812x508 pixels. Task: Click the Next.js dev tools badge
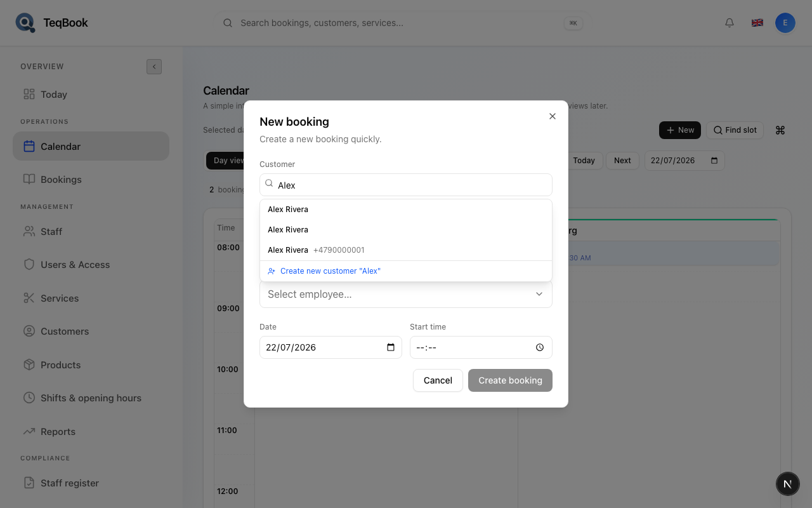point(788,484)
